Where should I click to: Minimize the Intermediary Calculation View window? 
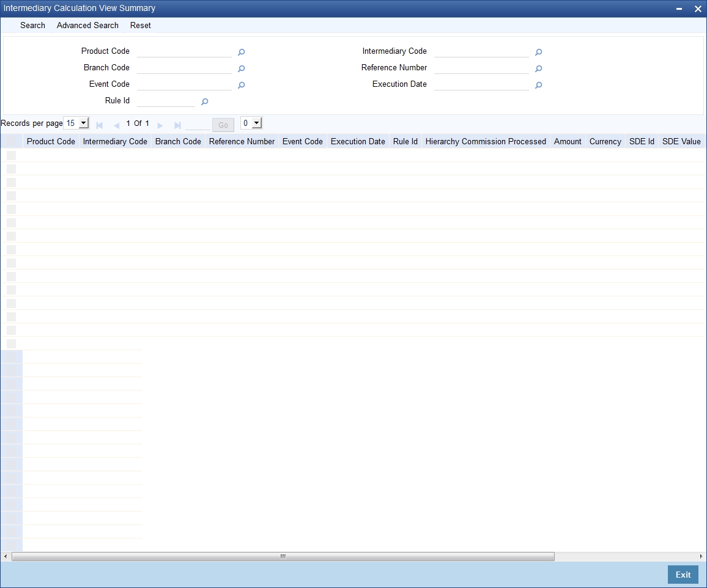[x=679, y=9]
